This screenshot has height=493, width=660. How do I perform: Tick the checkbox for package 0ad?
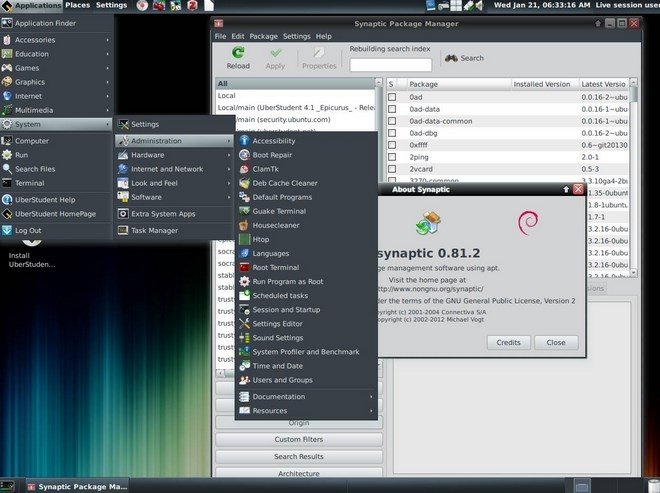point(392,97)
